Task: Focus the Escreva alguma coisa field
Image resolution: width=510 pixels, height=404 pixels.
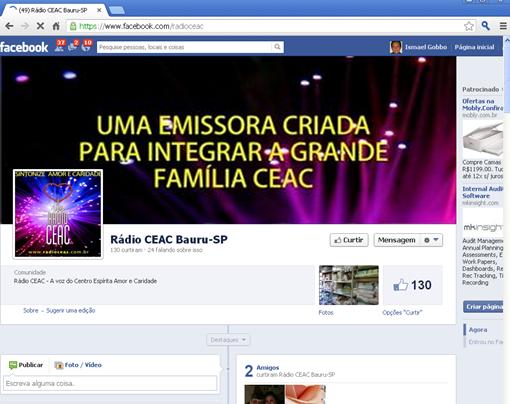Action: [x=110, y=383]
